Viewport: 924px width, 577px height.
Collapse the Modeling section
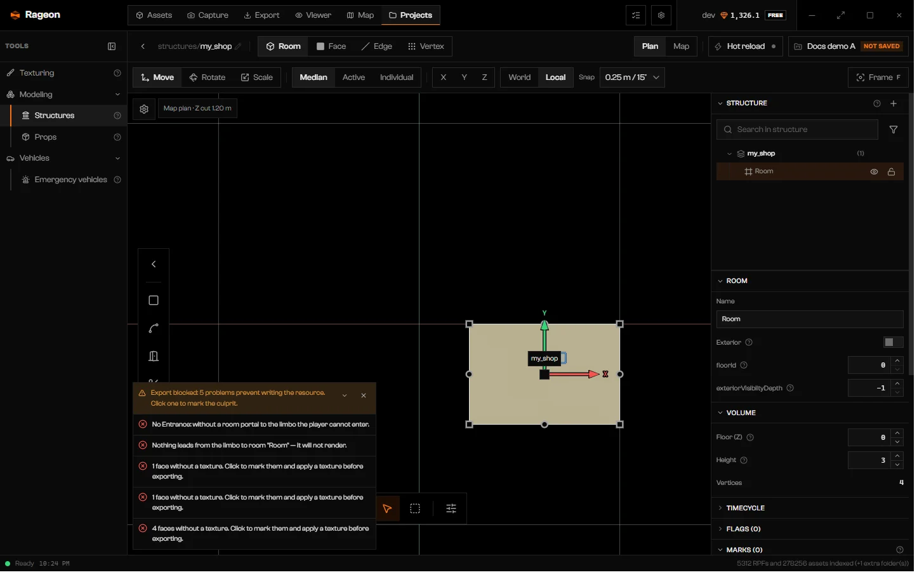tap(119, 95)
